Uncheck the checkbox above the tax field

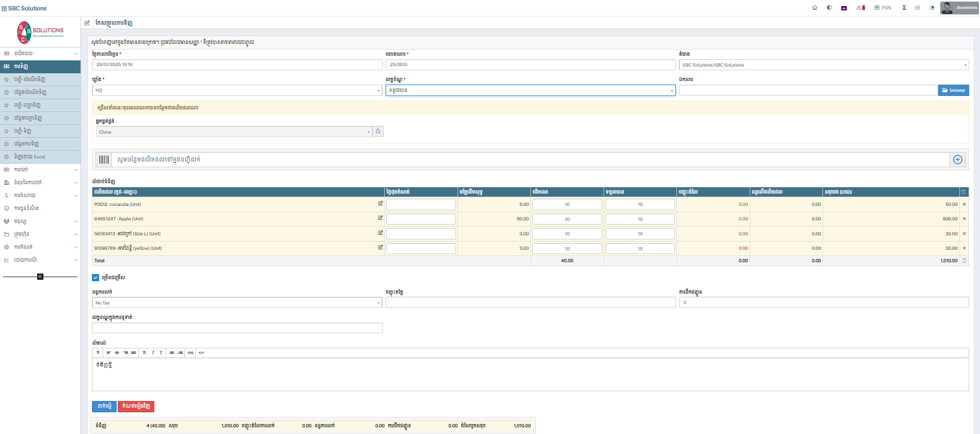96,278
